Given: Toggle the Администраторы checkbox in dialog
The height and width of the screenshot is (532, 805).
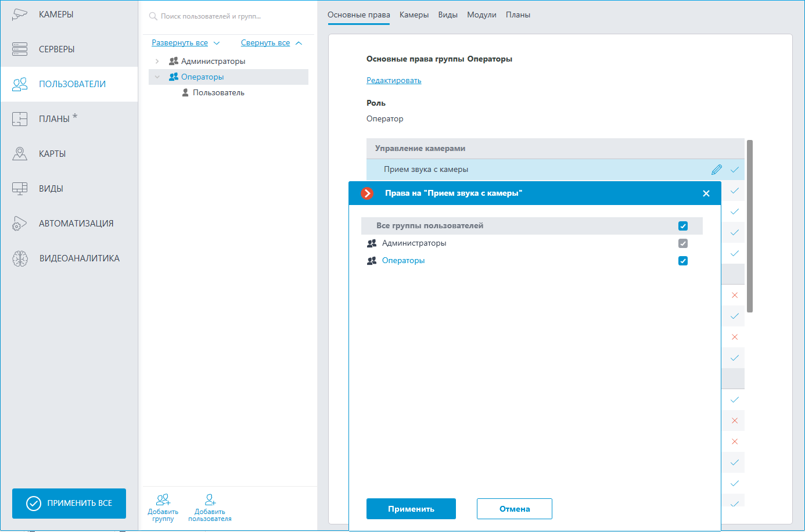Looking at the screenshot, I should pyautogui.click(x=683, y=243).
